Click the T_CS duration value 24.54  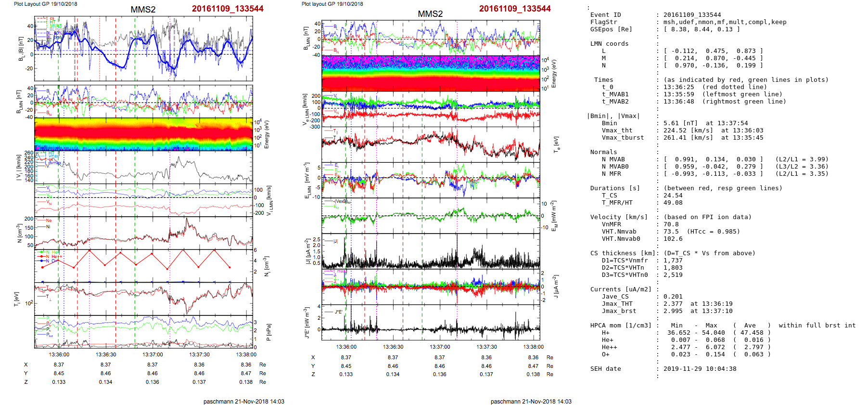coord(673,196)
